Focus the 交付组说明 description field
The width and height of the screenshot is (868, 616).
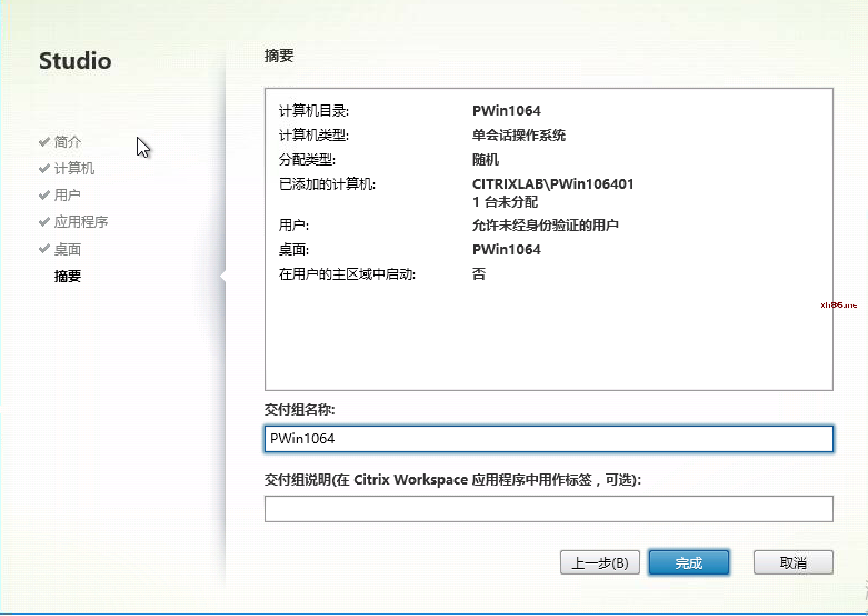coord(549,509)
